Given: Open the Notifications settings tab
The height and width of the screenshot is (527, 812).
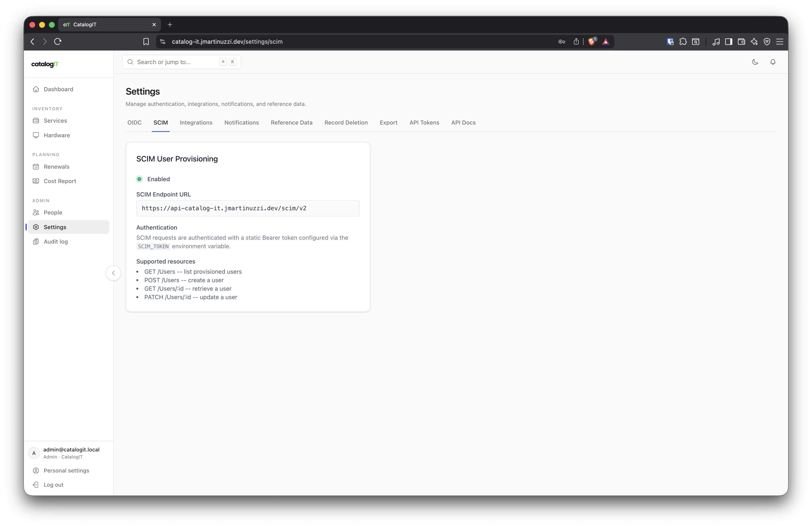Looking at the screenshot, I should 242,123.
